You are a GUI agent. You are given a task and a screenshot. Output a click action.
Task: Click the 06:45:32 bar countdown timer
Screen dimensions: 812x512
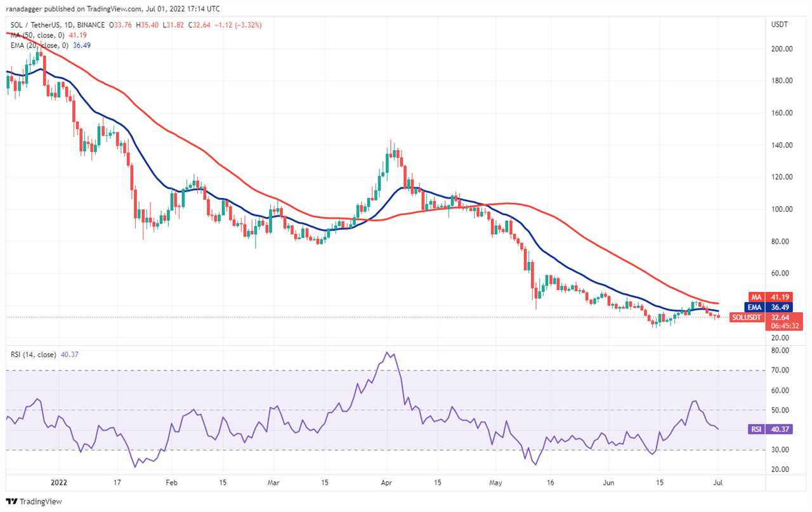[x=786, y=326]
